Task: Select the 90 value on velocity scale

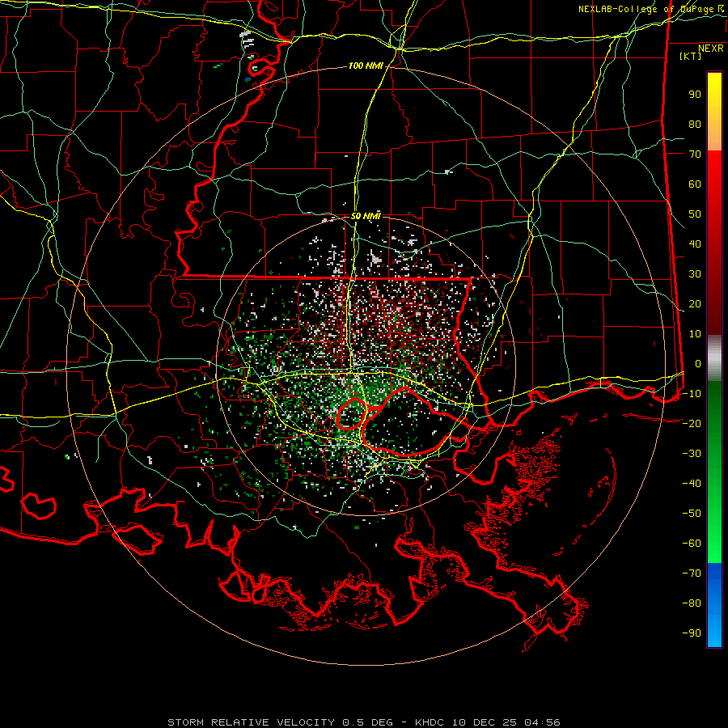Action: [695, 95]
